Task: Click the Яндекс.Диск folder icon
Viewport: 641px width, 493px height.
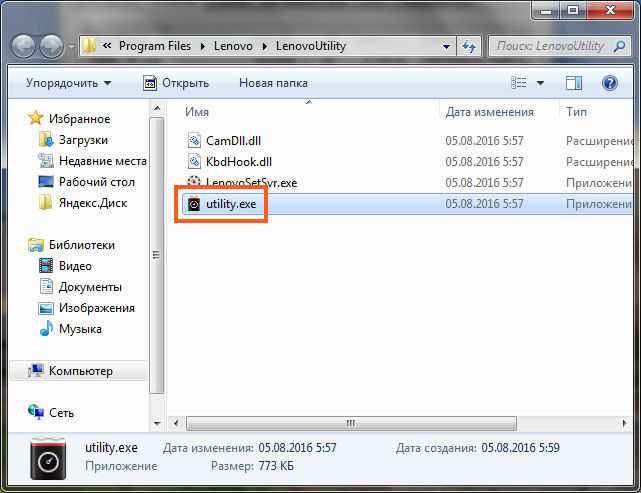Action: click(45, 202)
